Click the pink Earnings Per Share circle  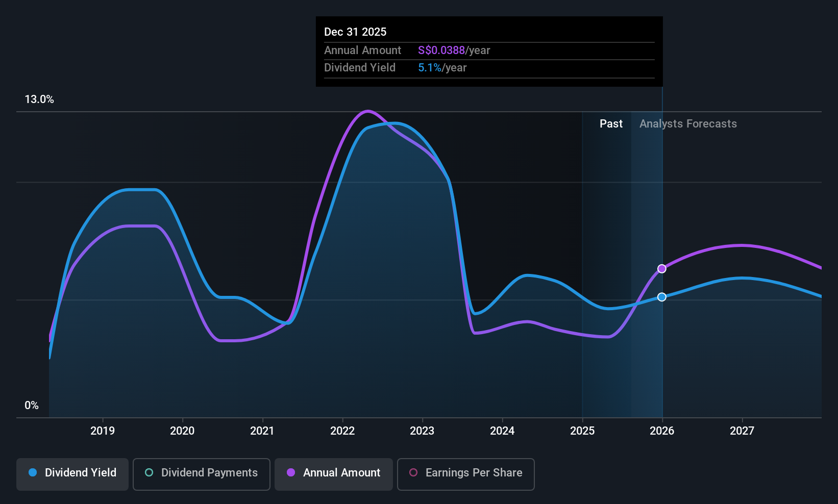click(x=413, y=472)
